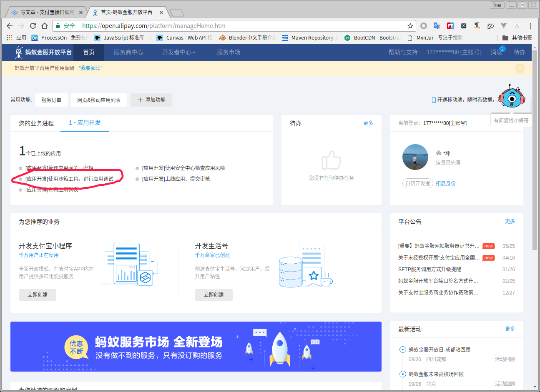Click the 有问题找小蚂哥 help bubble
Viewport: 540px width, 392px height.
(511, 120)
